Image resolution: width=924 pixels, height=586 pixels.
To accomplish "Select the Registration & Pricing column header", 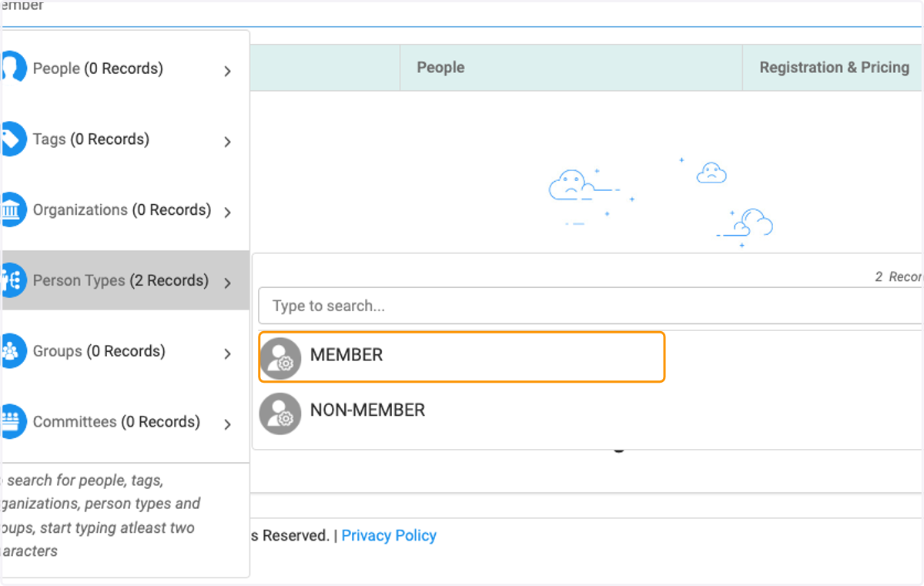I will coord(833,68).
